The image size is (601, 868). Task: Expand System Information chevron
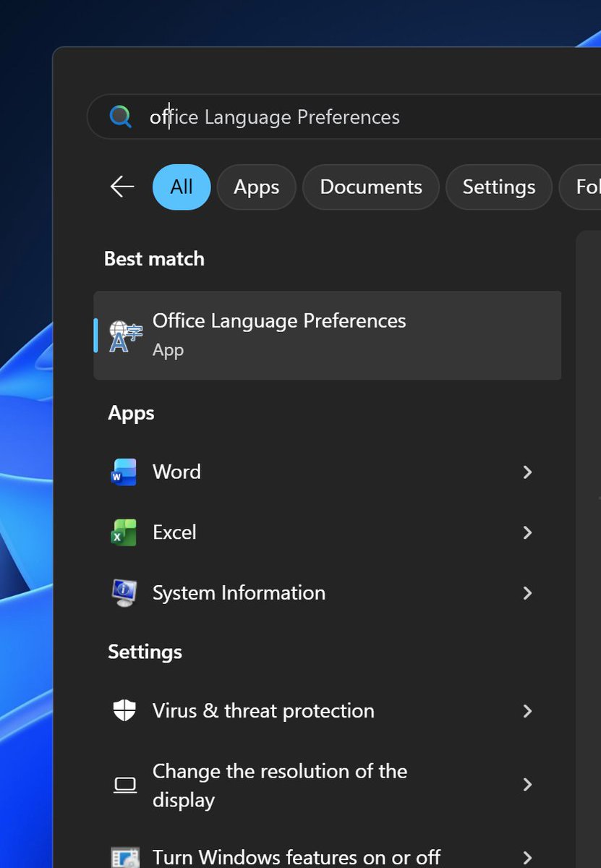click(x=527, y=593)
